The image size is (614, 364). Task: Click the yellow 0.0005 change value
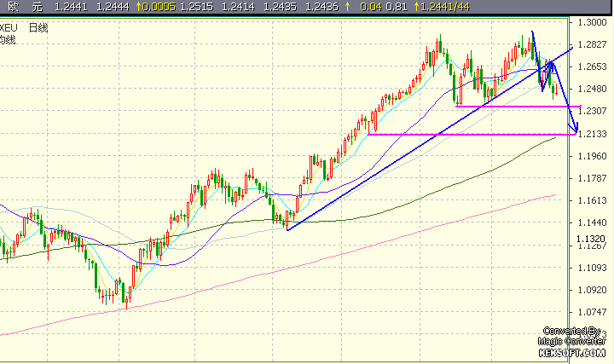pos(159,7)
